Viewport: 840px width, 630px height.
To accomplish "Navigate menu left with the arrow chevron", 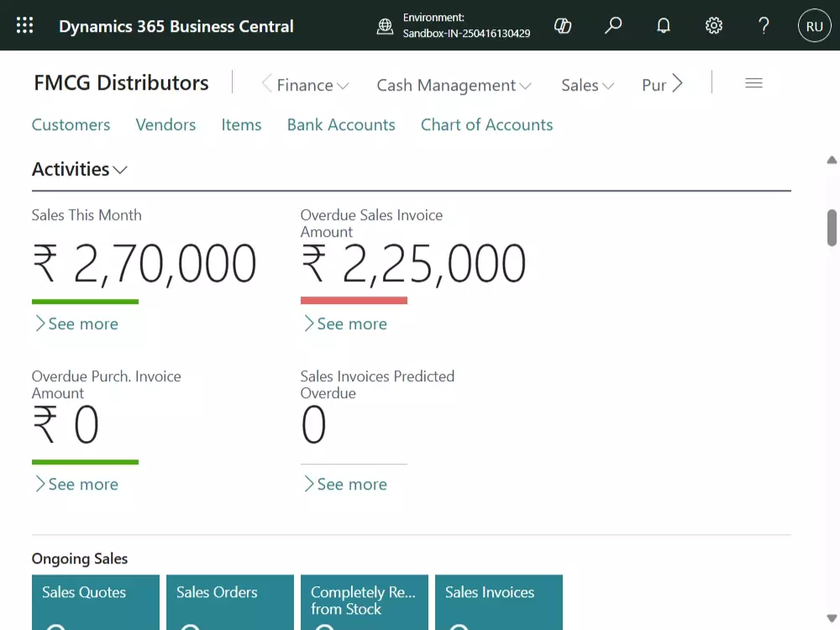I will pos(266,83).
